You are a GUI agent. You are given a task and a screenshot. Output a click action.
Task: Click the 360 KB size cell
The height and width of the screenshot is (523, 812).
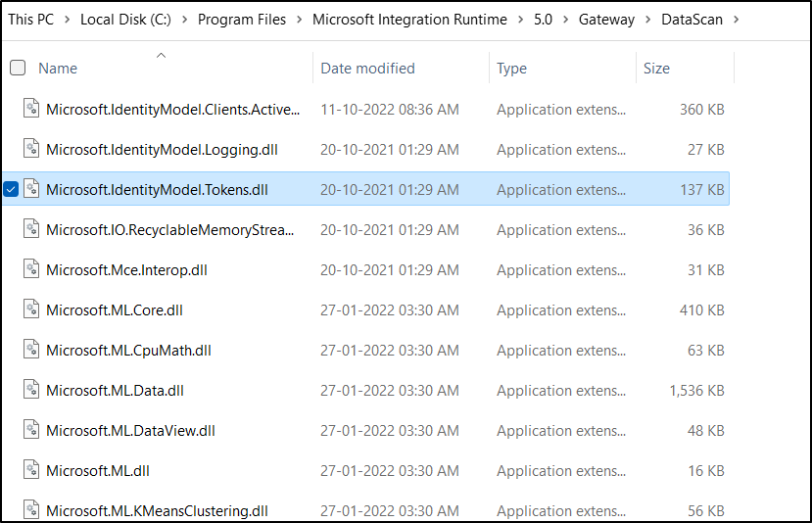(x=701, y=110)
